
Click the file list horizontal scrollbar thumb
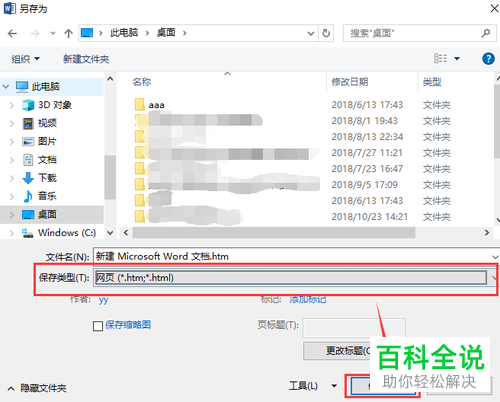pos(274,233)
